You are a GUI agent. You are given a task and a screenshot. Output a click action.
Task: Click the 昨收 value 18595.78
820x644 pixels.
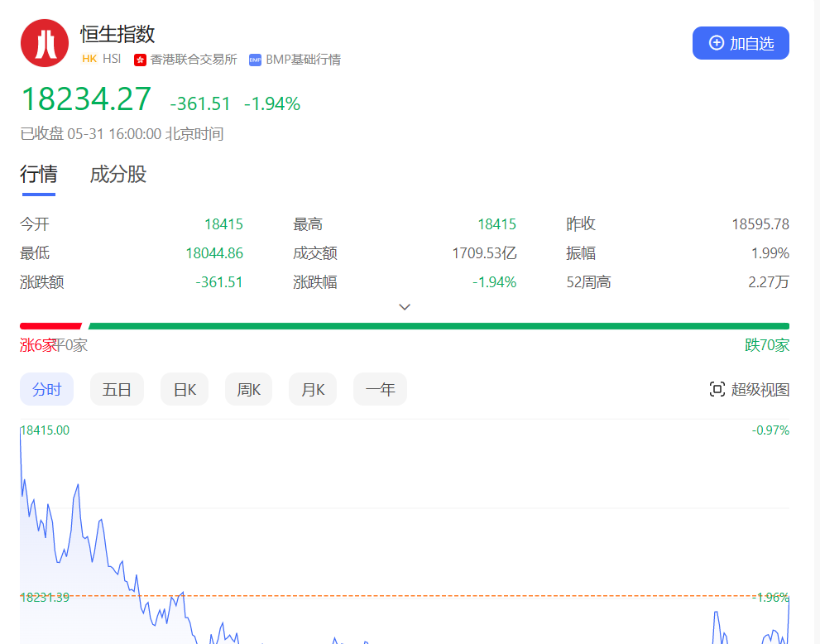pos(760,224)
